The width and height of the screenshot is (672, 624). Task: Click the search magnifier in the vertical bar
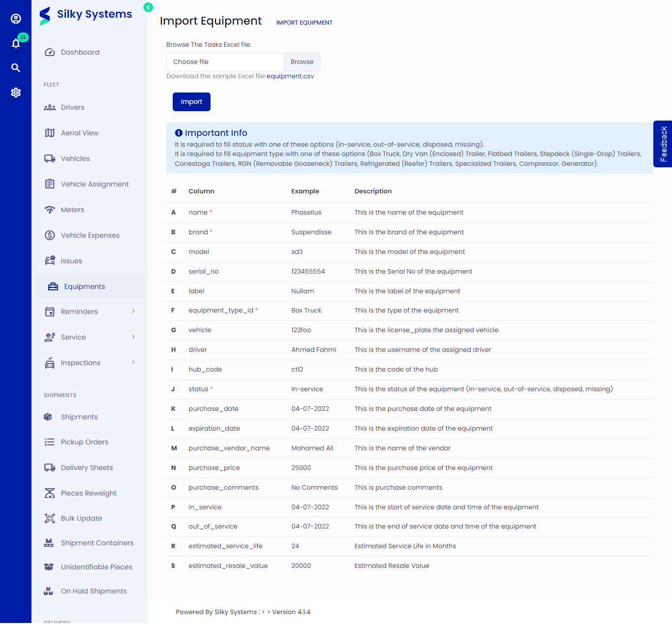point(16,68)
